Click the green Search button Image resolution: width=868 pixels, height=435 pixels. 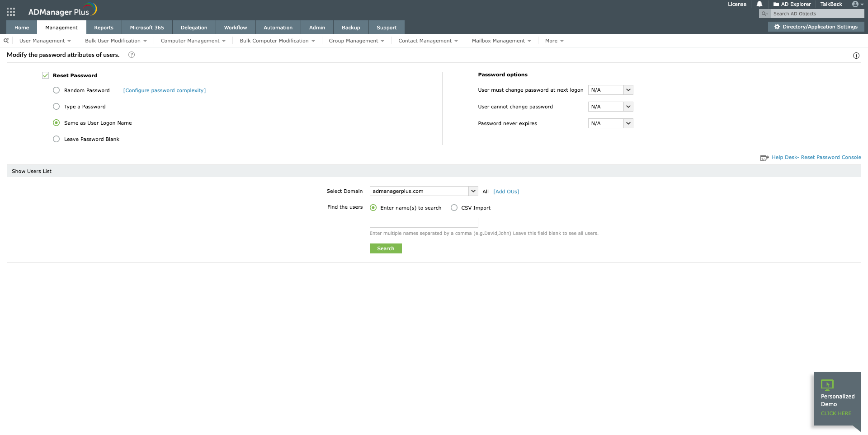click(x=386, y=248)
